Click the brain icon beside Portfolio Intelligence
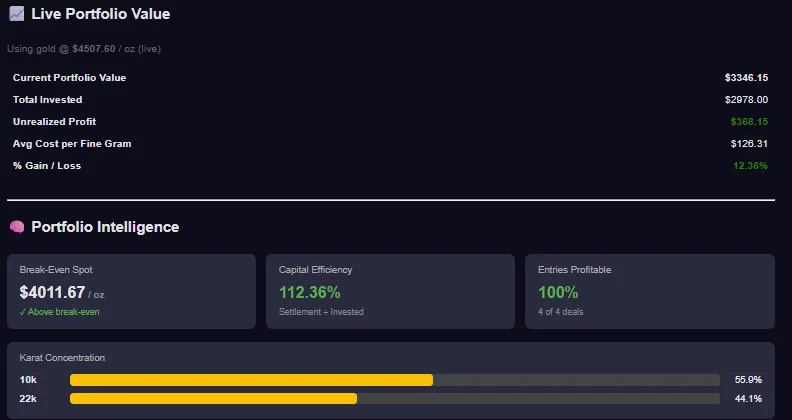Screen dimensions: 792x420 [17, 227]
